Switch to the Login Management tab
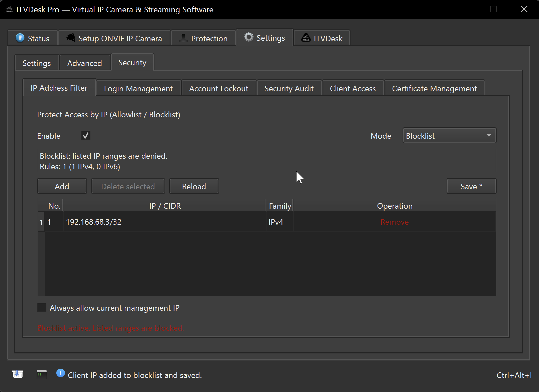Viewport: 539px width, 392px height. 138,89
